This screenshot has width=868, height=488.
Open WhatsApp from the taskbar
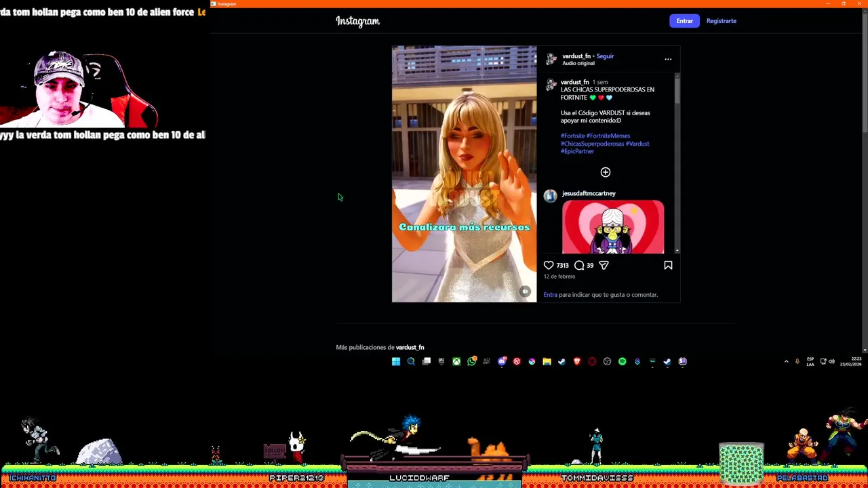pyautogui.click(x=472, y=361)
